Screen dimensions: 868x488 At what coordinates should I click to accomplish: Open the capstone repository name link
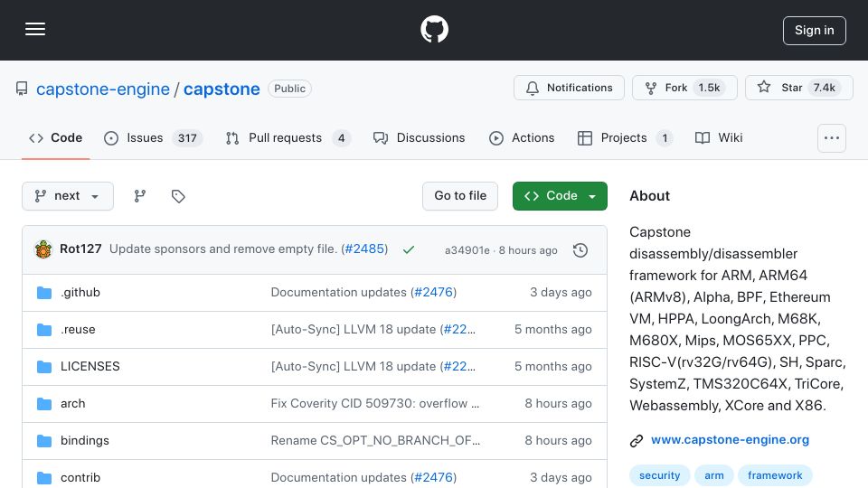point(222,89)
